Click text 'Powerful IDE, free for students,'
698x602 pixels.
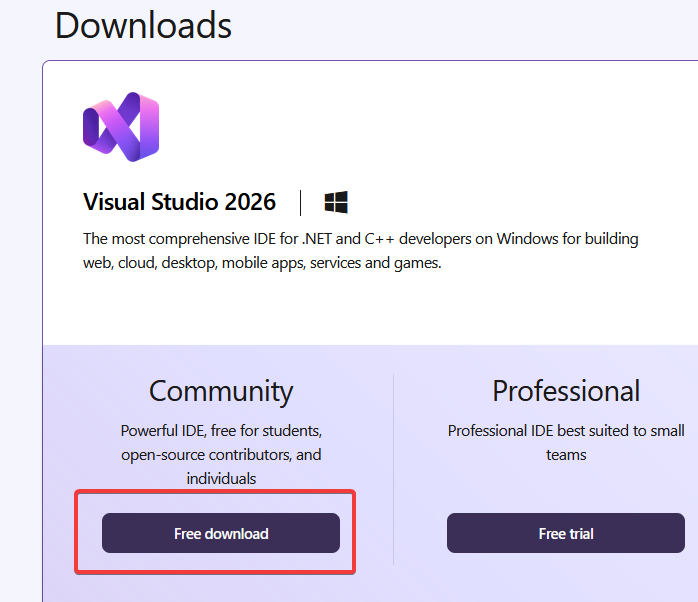click(221, 431)
